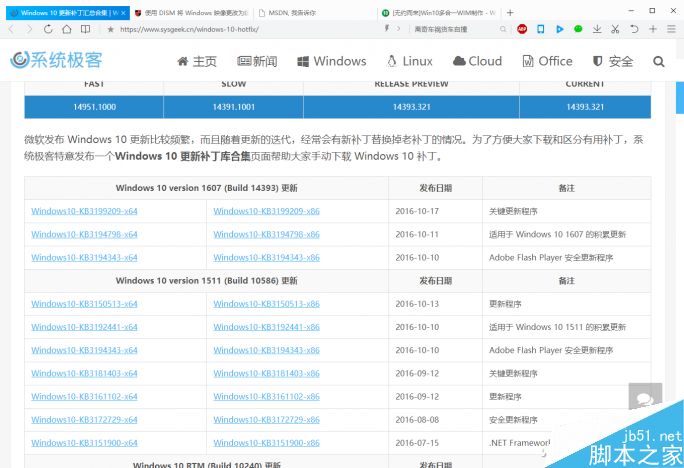
Task: Reload the page with the refresh icon
Action: pyautogui.click(x=48, y=29)
